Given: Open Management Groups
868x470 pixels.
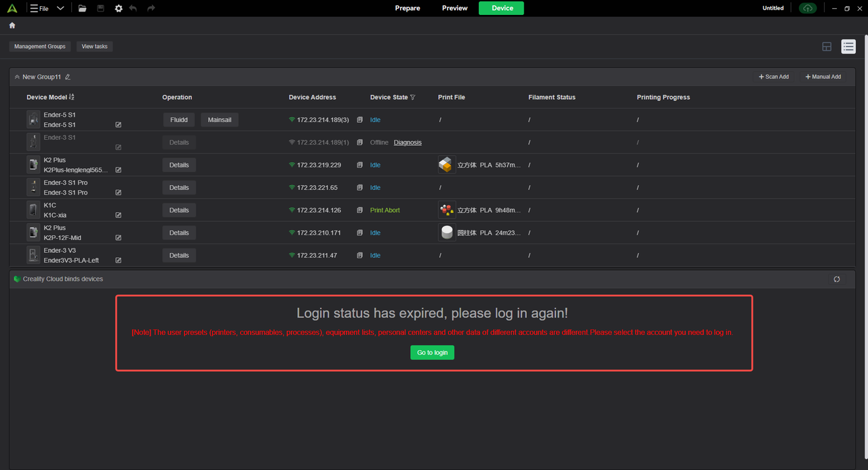Looking at the screenshot, I should [x=40, y=46].
